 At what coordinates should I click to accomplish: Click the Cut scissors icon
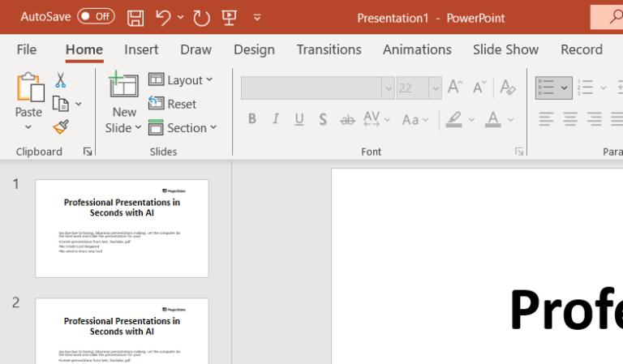pos(60,79)
